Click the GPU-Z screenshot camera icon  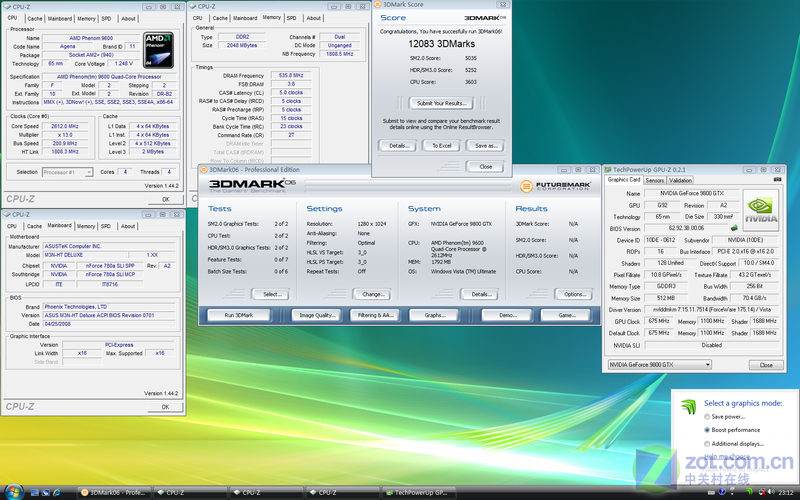click(777, 180)
